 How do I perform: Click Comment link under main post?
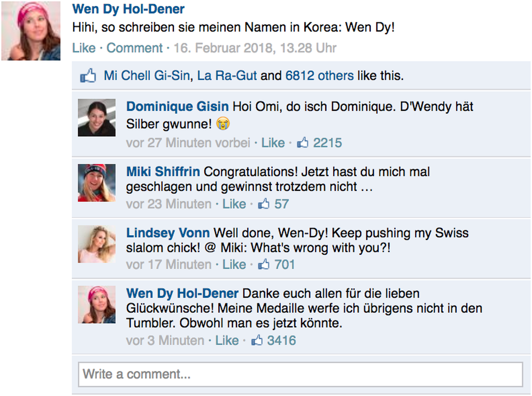click(134, 48)
